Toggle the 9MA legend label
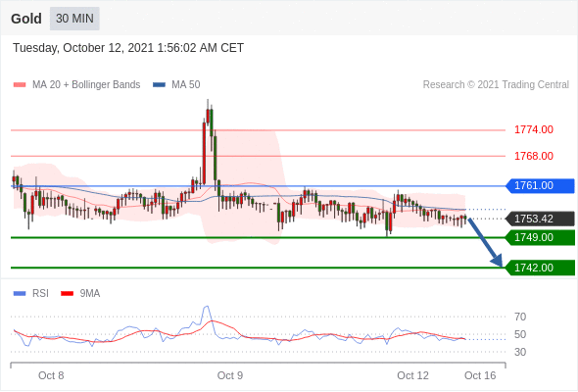The image size is (578, 392). tap(90, 294)
